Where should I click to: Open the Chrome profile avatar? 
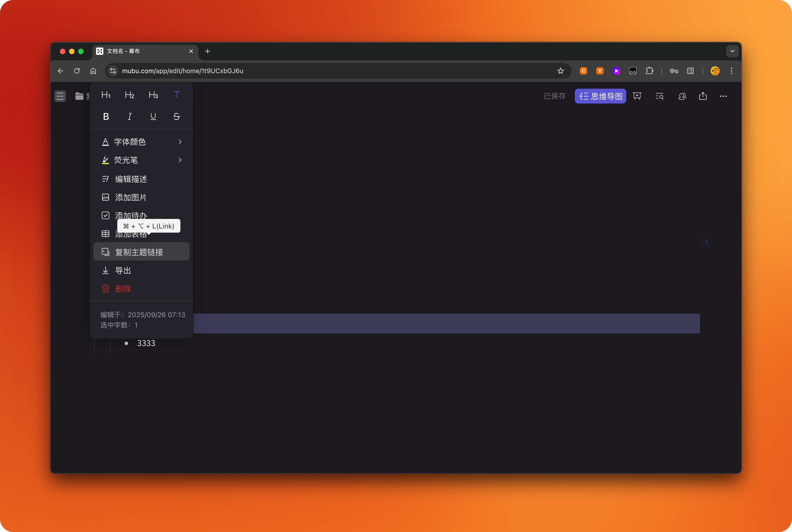(x=715, y=71)
